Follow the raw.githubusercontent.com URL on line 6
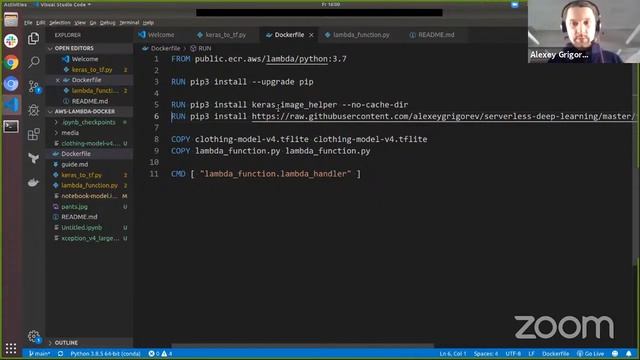640x360 pixels. pos(443,116)
